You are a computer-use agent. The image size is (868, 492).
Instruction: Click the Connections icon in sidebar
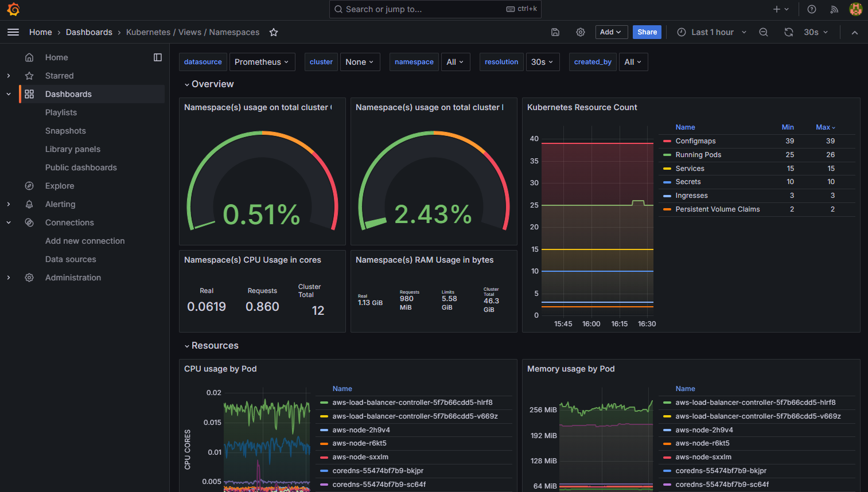click(x=29, y=222)
